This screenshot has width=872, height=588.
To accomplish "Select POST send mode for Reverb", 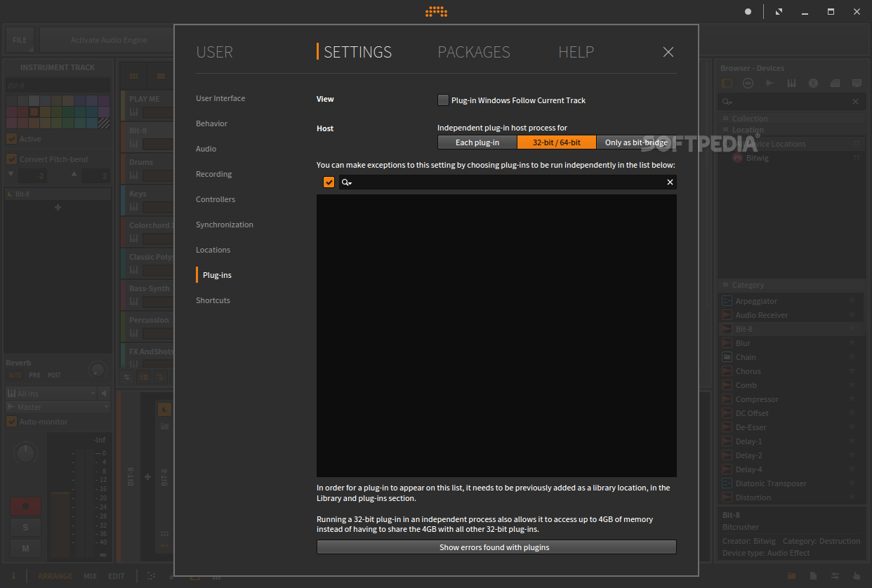I will click(x=54, y=375).
